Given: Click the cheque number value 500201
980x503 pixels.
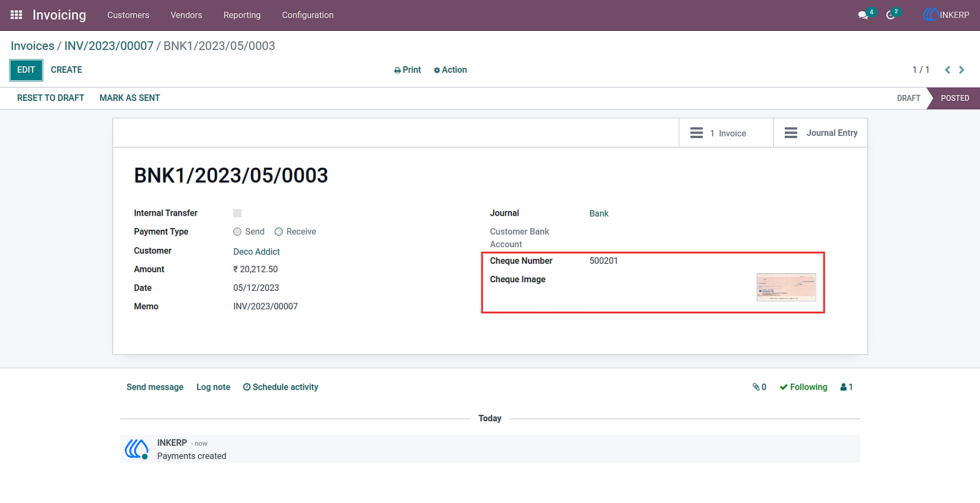Looking at the screenshot, I should tap(603, 261).
